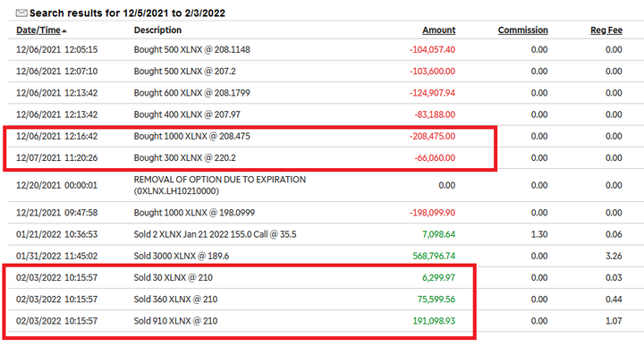
Task: Select 'Bought 400 XLNX @ 207.97' description
Action: (187, 114)
